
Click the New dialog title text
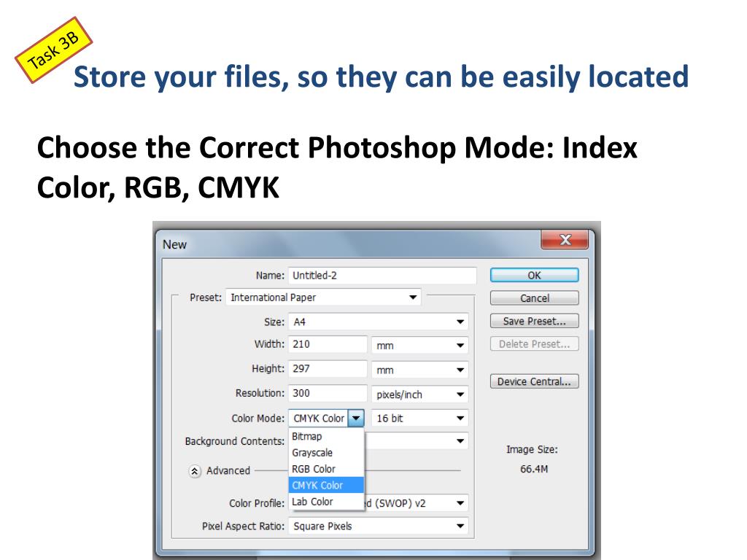pyautogui.click(x=174, y=244)
